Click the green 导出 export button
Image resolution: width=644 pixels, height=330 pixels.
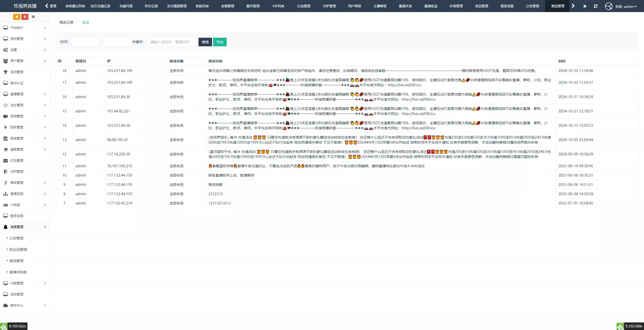[x=220, y=42]
